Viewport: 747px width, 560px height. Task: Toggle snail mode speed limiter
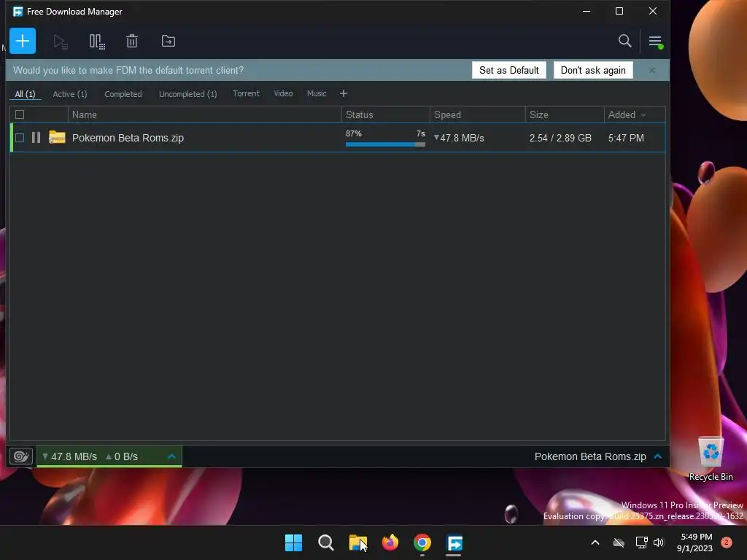[21, 456]
